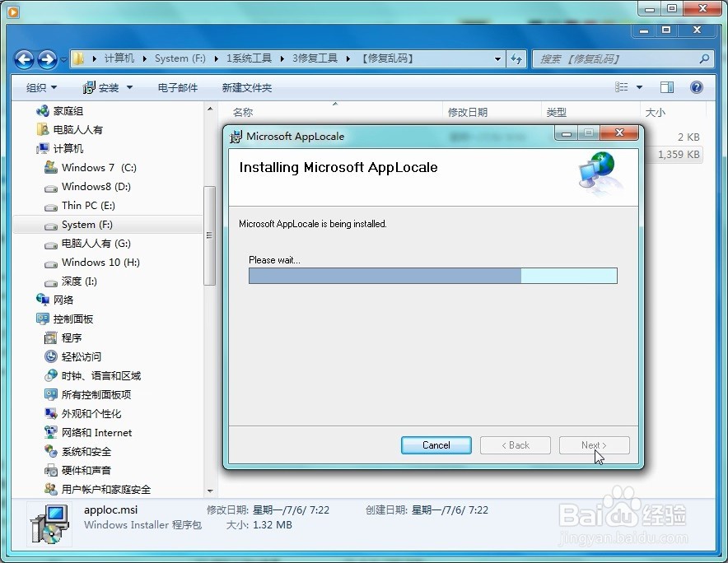Click navigation pane scroll down arrow
The image size is (728, 563).
[x=210, y=491]
